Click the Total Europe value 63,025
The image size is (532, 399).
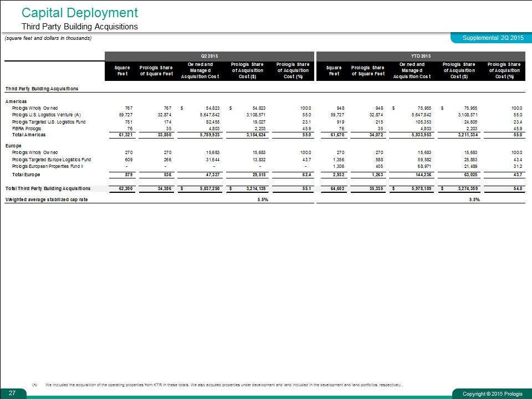pyautogui.click(x=470, y=175)
